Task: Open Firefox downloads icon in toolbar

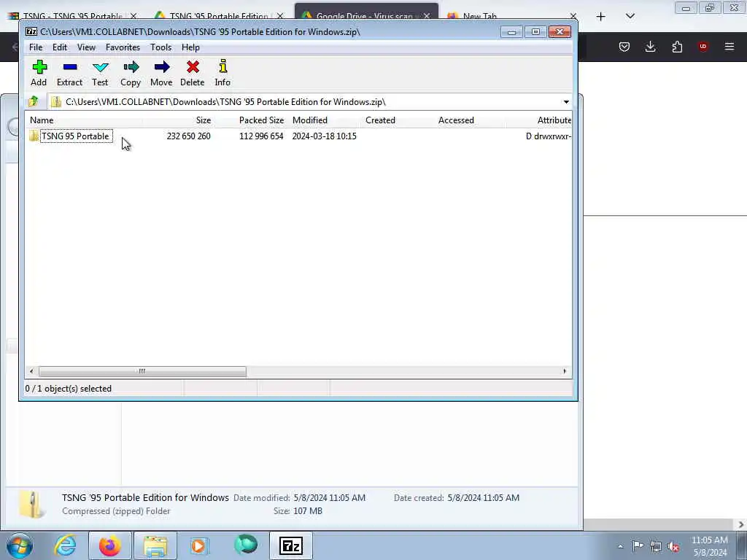Action: (x=650, y=47)
